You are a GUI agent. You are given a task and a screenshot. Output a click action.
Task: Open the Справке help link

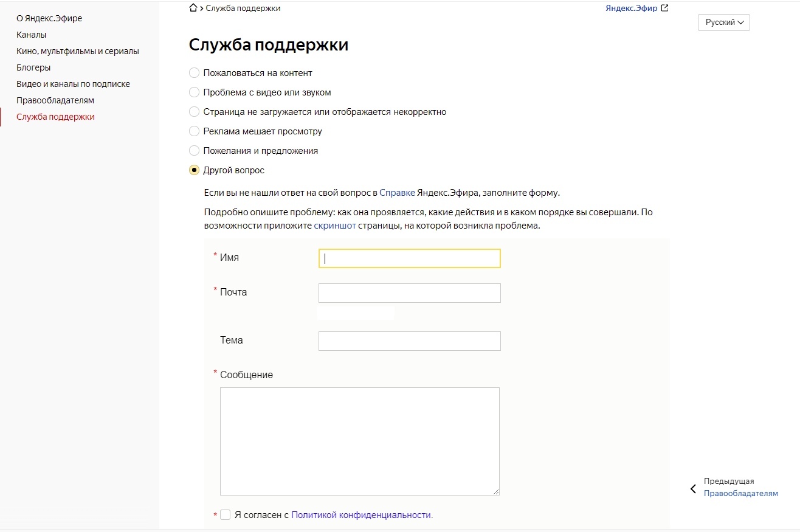coord(397,193)
